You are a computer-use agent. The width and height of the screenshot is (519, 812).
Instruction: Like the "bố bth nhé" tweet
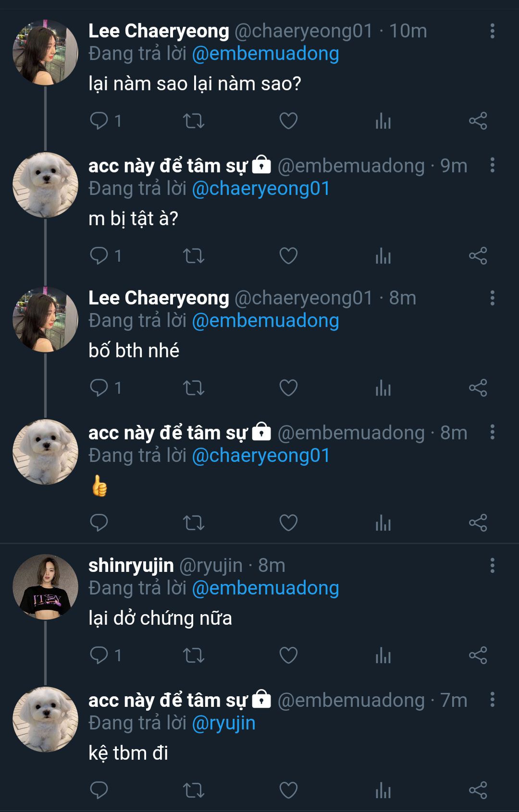(x=288, y=388)
